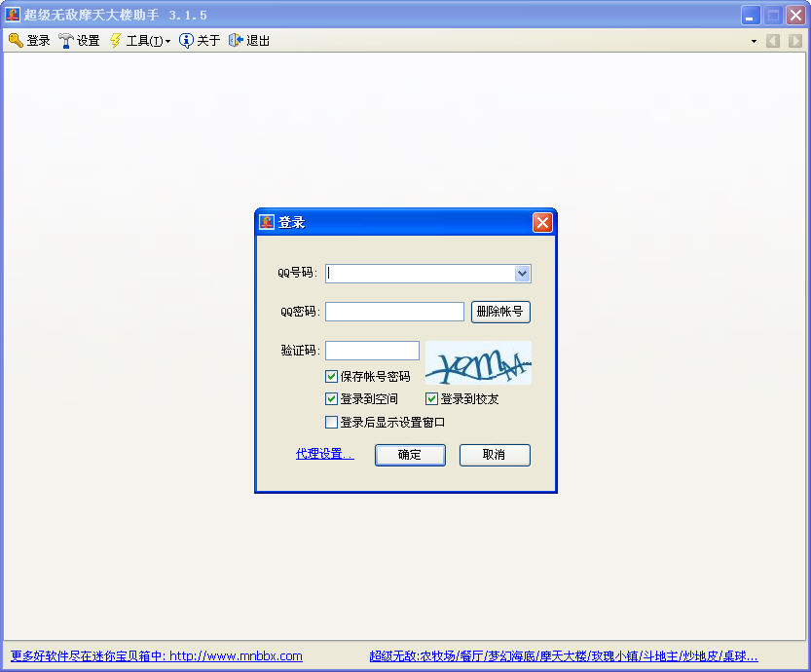
Task: Click the 删除帐号 button
Action: point(500,312)
